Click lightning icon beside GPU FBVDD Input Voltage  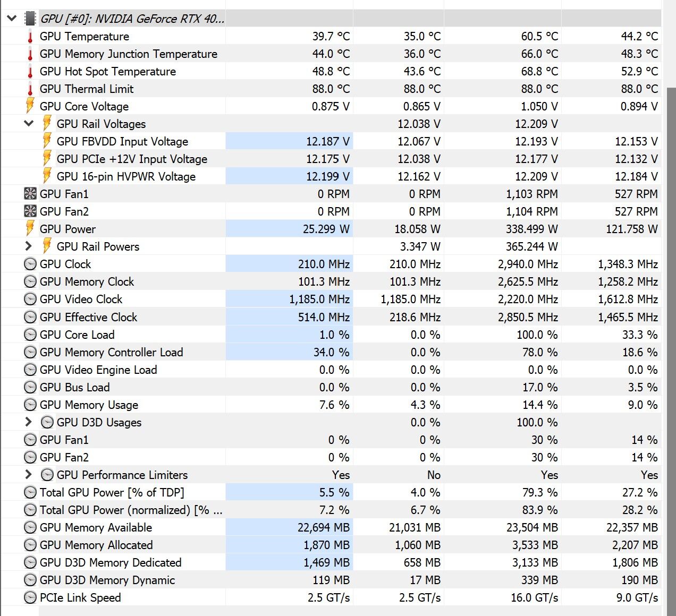(x=47, y=141)
